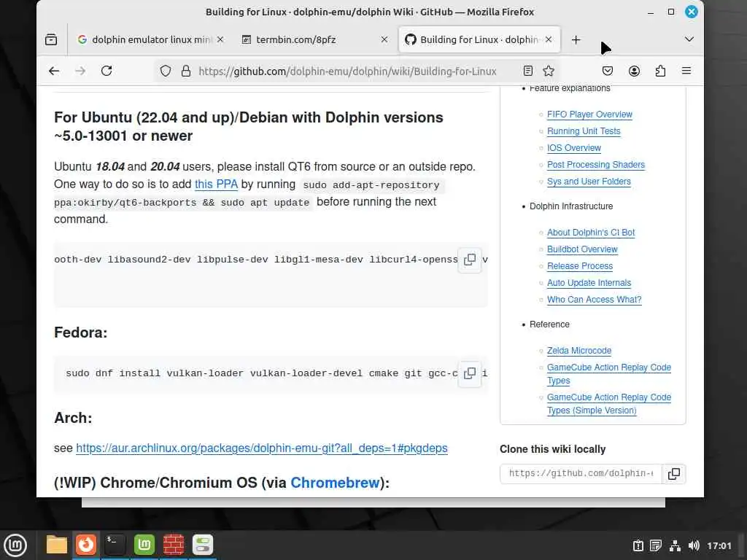Click the Firefox taskbar icon
This screenshot has height=560, width=747.
(x=86, y=545)
